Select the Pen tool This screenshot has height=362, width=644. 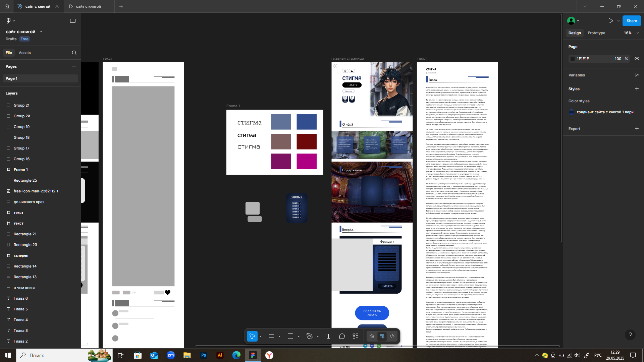[x=309, y=336]
